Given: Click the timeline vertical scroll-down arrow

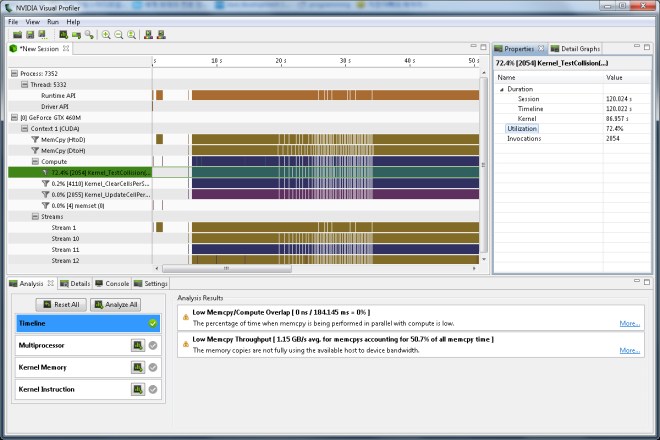Looking at the screenshot, I should (x=484, y=259).
